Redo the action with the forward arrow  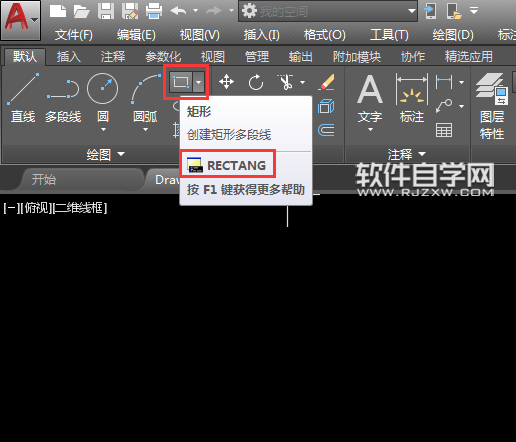point(214,11)
